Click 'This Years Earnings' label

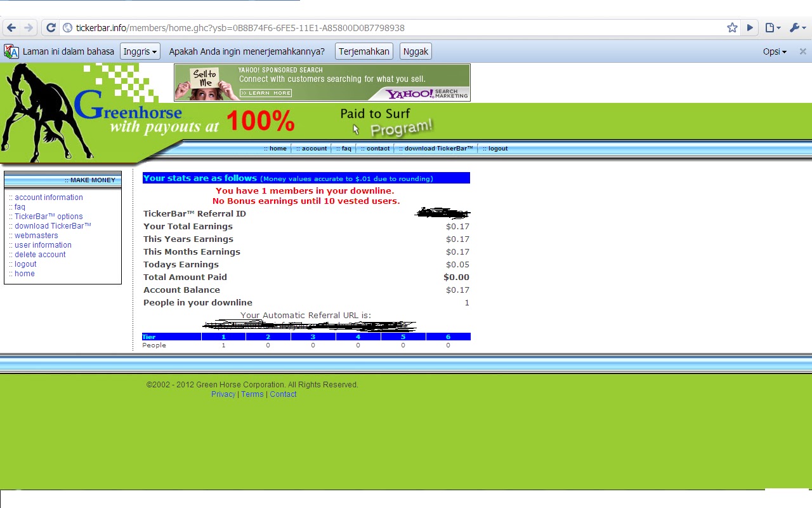click(188, 239)
